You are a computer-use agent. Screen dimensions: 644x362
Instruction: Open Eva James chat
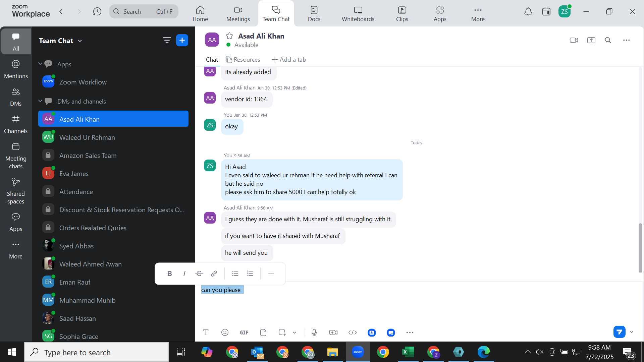pyautogui.click(x=113, y=173)
